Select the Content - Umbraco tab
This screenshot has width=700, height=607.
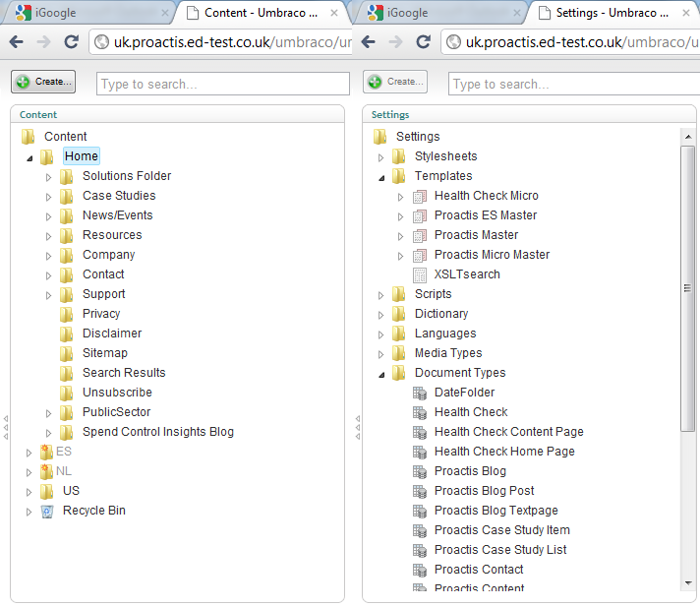click(x=262, y=13)
